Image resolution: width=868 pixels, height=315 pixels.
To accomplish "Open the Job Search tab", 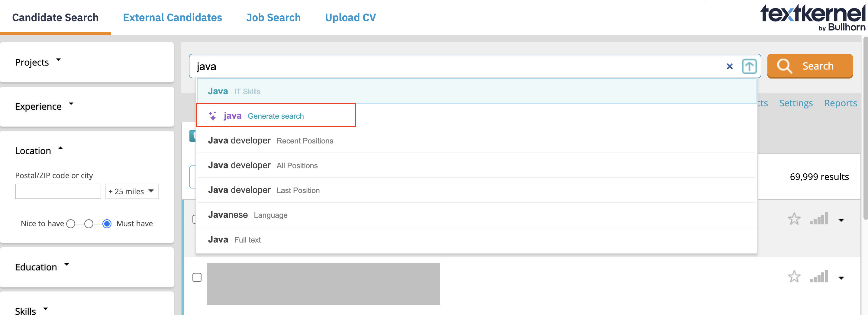I will pyautogui.click(x=273, y=17).
